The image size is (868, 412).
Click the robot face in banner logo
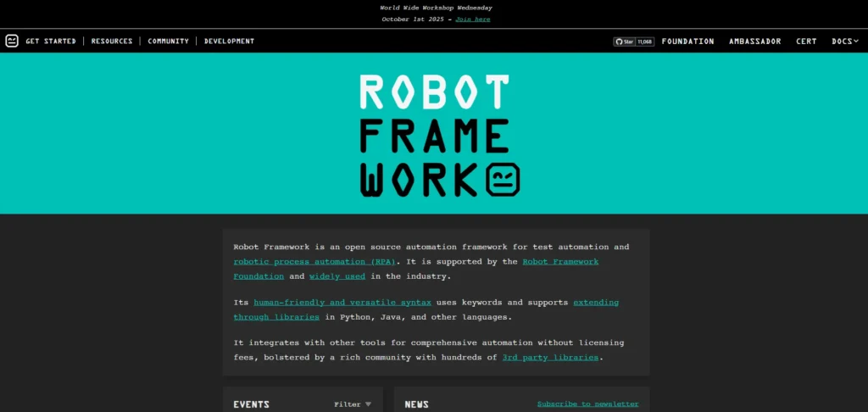coord(503,180)
